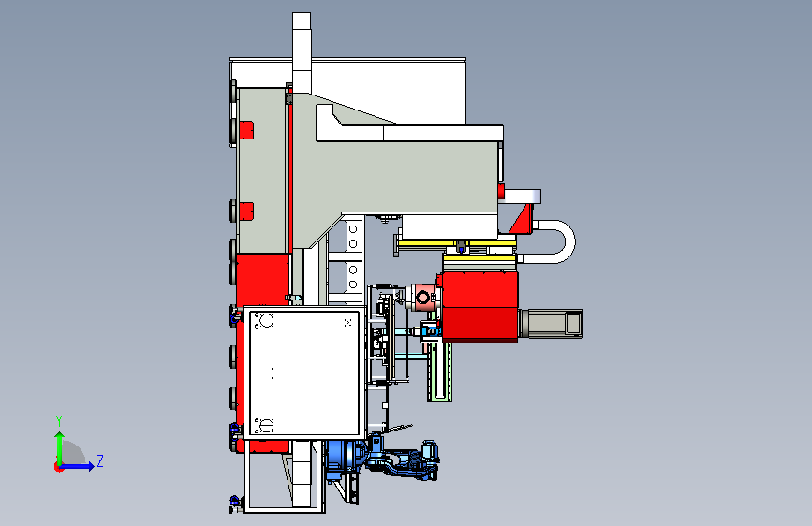This screenshot has height=526, width=812.
Task: Click the red X axis origin of the triad
Action: (58, 467)
